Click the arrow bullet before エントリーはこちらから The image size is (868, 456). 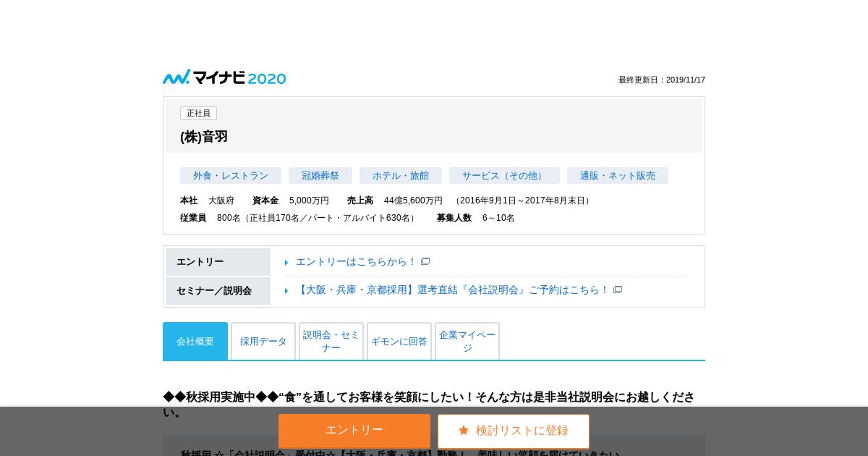[x=286, y=263]
